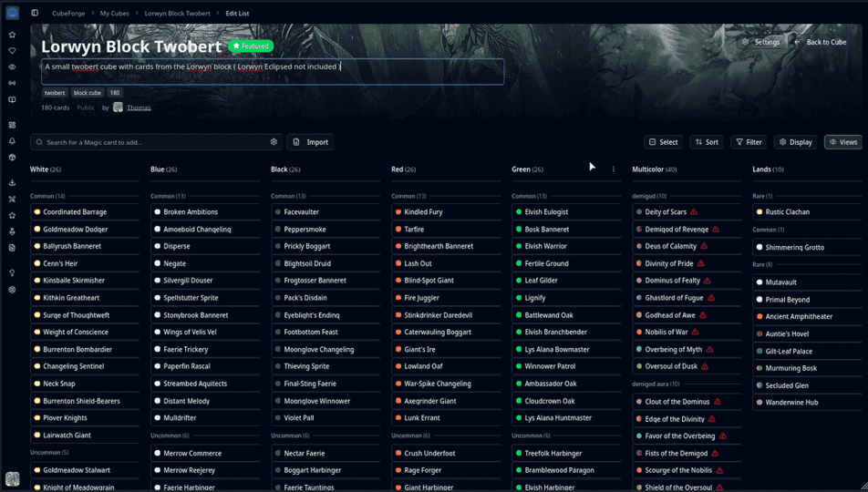868x492 pixels.
Task: Open Lorwyn Block Twobert breadcrumb
Action: point(177,14)
